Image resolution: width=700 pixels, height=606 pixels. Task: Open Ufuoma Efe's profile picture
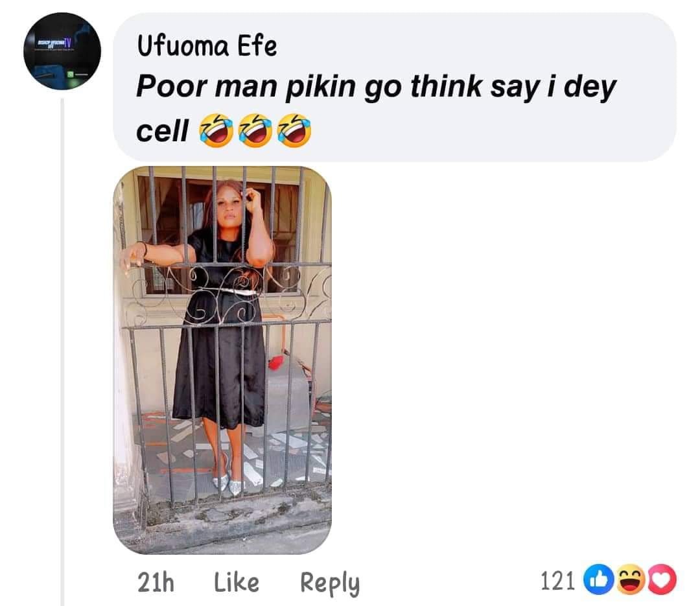point(62,51)
